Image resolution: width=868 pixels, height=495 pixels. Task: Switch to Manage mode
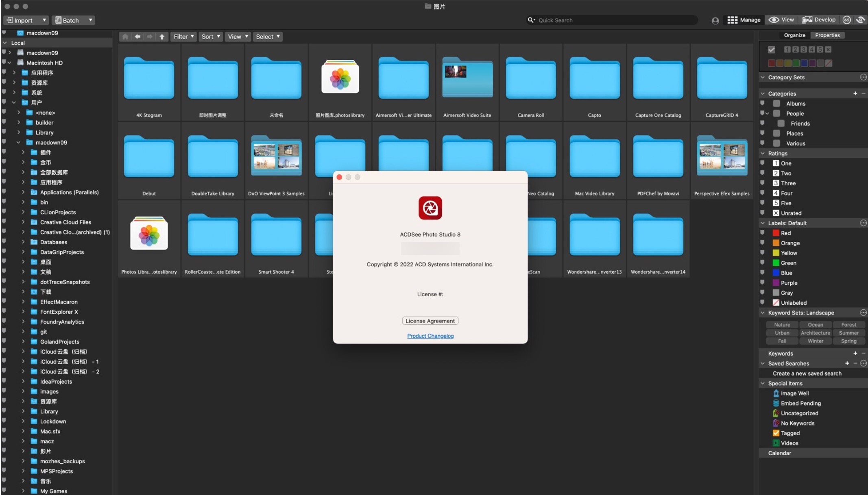[x=744, y=20]
